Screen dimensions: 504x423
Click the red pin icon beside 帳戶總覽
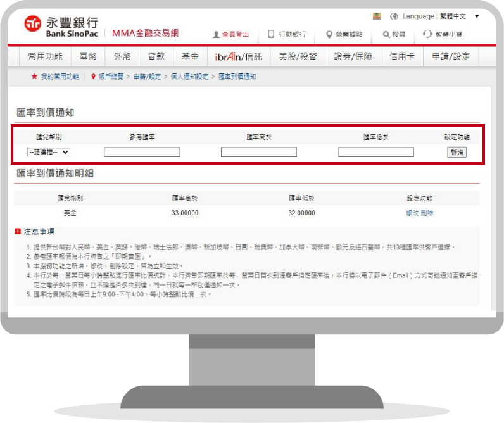click(x=93, y=77)
